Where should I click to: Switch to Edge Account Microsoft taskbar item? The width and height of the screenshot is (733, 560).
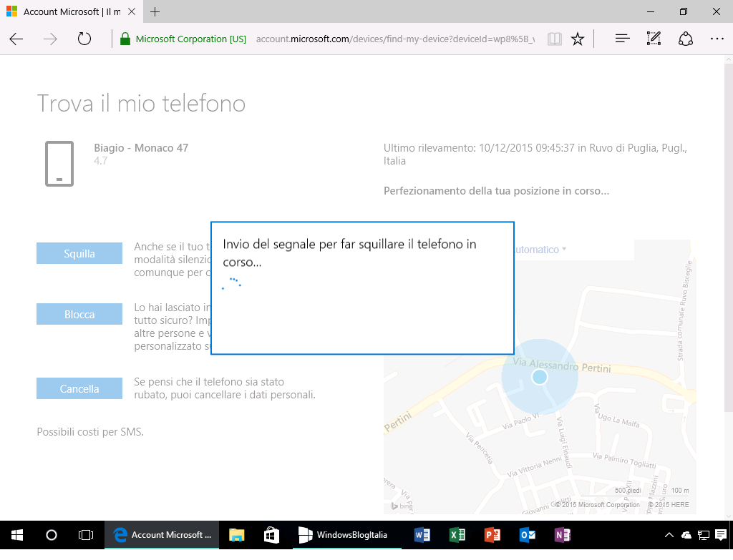[162, 535]
